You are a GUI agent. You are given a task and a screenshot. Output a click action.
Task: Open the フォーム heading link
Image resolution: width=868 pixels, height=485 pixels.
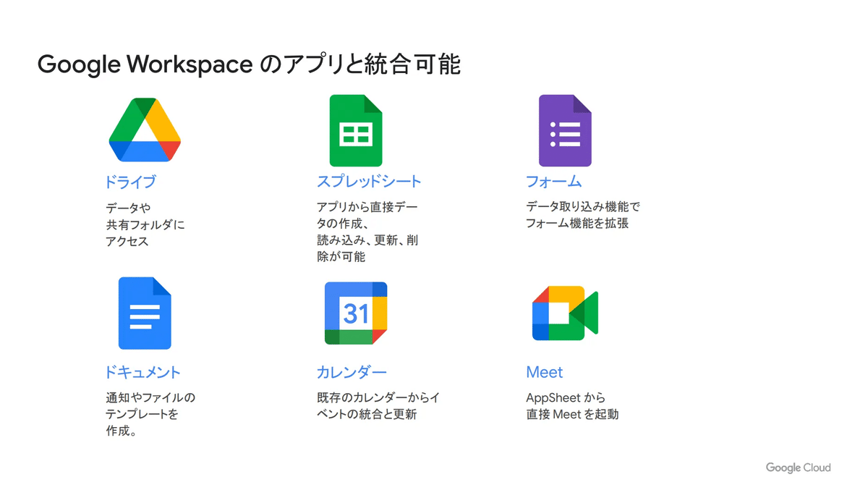553,182
